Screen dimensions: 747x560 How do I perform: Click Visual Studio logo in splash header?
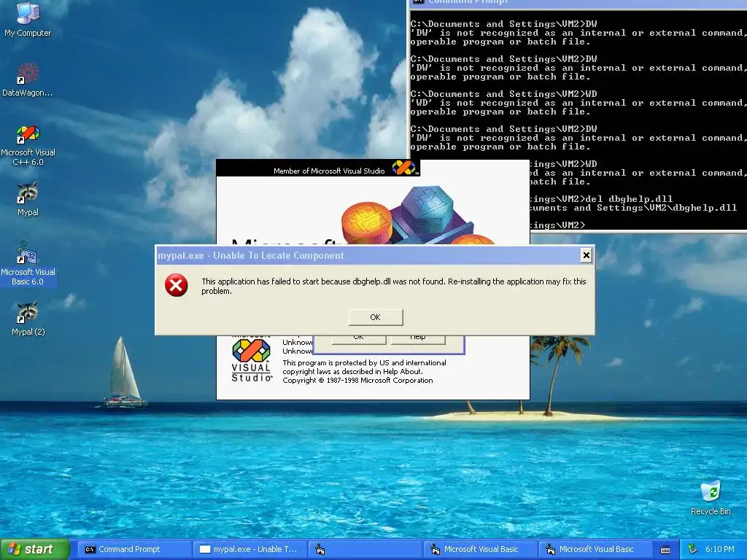pyautogui.click(x=403, y=168)
